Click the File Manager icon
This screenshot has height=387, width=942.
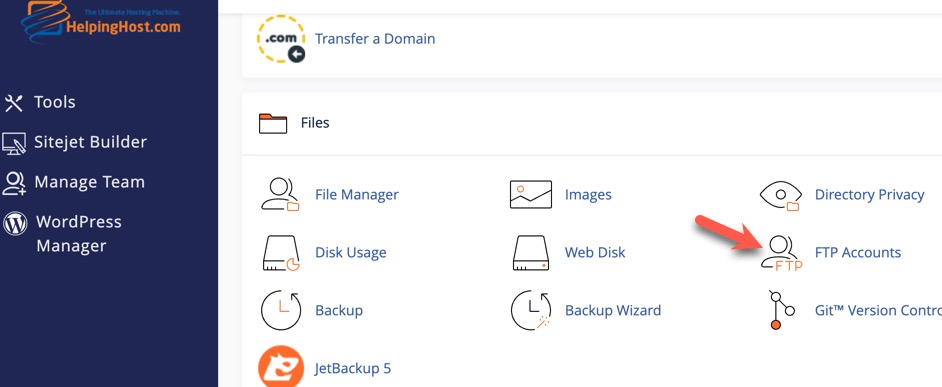click(281, 194)
